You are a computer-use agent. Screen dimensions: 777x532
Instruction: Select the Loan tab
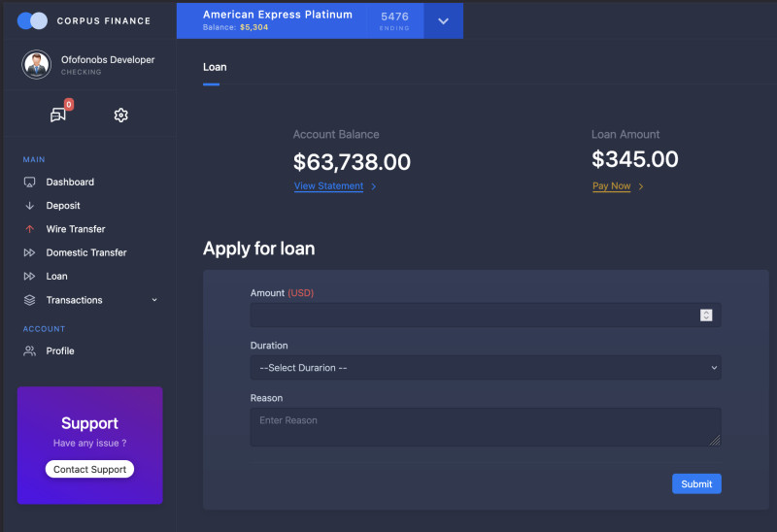click(215, 67)
